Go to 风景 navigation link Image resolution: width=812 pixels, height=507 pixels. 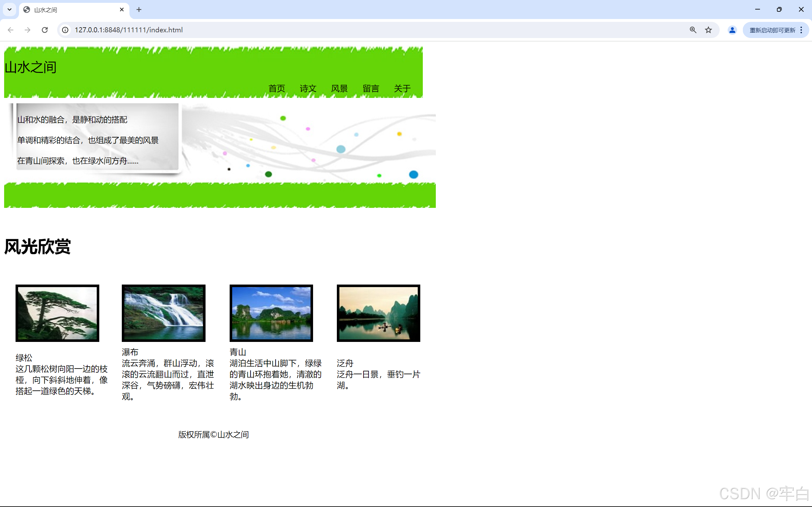pyautogui.click(x=339, y=88)
